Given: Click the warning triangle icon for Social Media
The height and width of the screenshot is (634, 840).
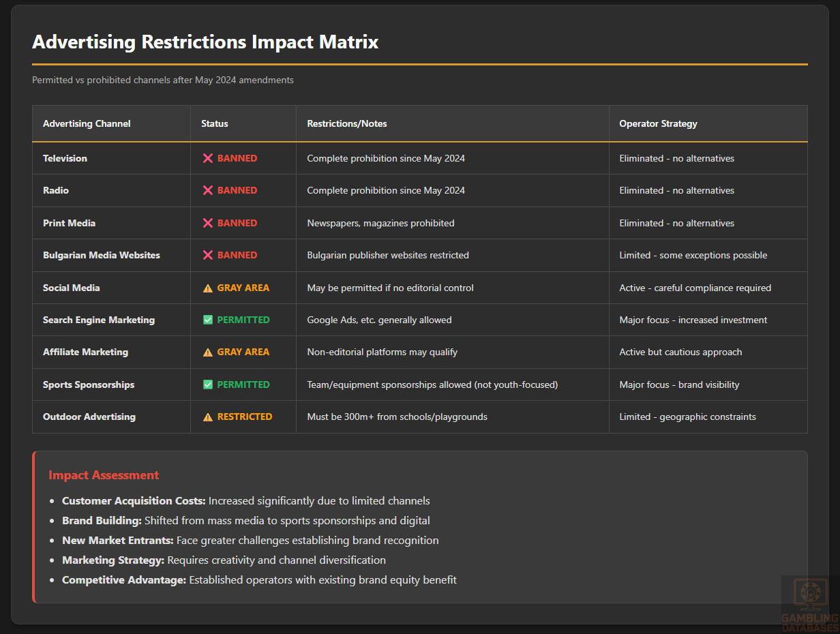Looking at the screenshot, I should click(208, 288).
